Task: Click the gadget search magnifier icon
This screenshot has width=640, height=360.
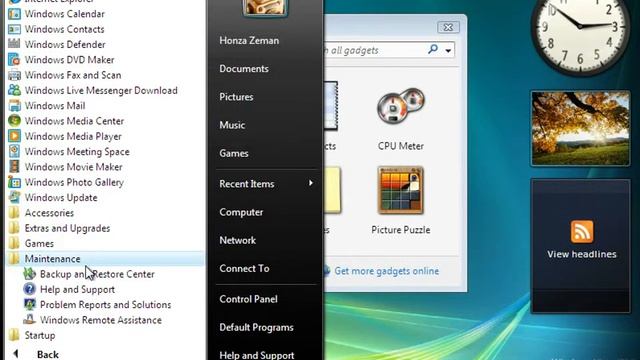Action: click(433, 50)
